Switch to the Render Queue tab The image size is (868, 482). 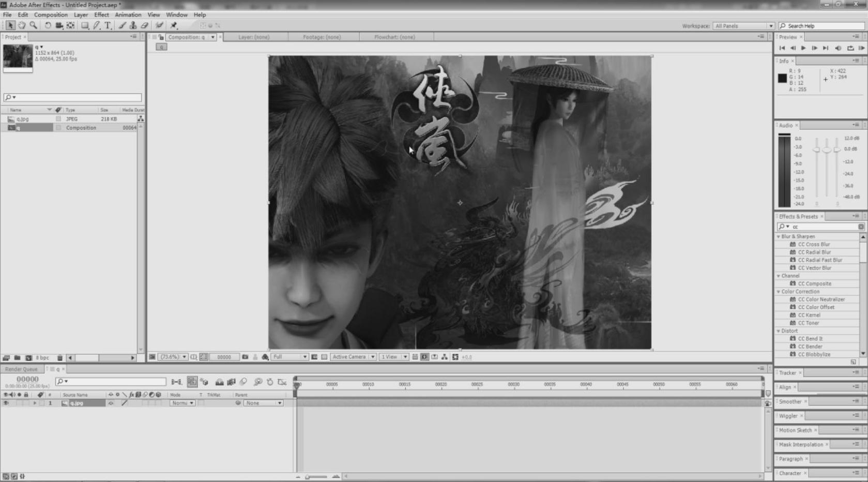click(x=21, y=369)
